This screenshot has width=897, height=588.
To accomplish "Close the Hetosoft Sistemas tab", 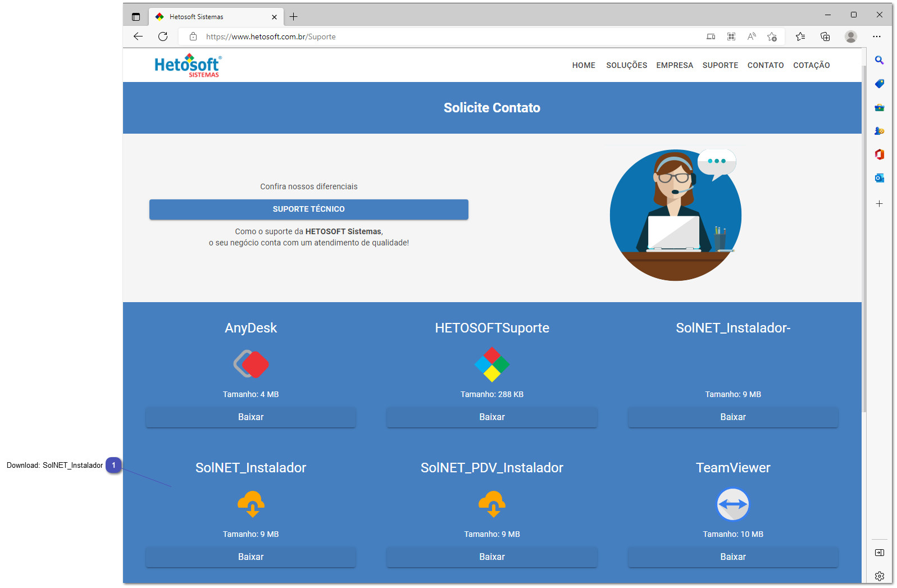I will click(274, 17).
